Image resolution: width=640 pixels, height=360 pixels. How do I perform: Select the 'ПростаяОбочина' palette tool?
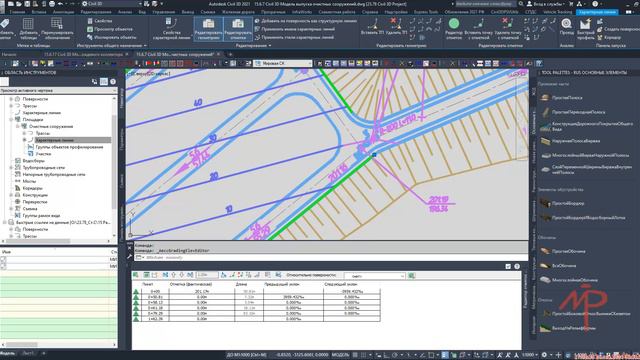coord(563,251)
